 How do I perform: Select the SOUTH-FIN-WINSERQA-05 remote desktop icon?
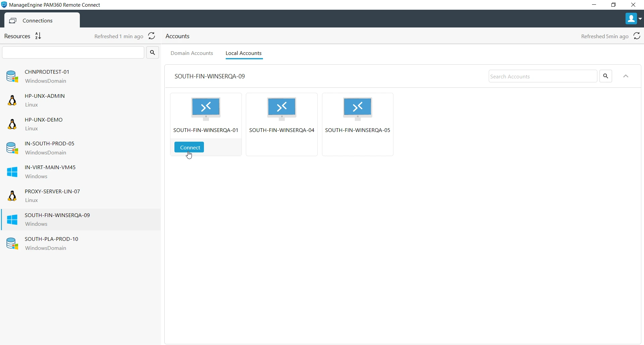pos(358,109)
